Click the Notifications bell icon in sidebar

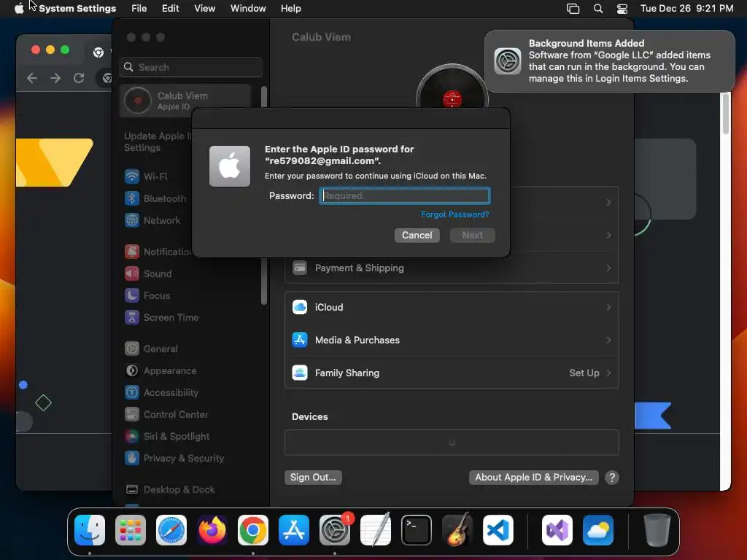132,252
